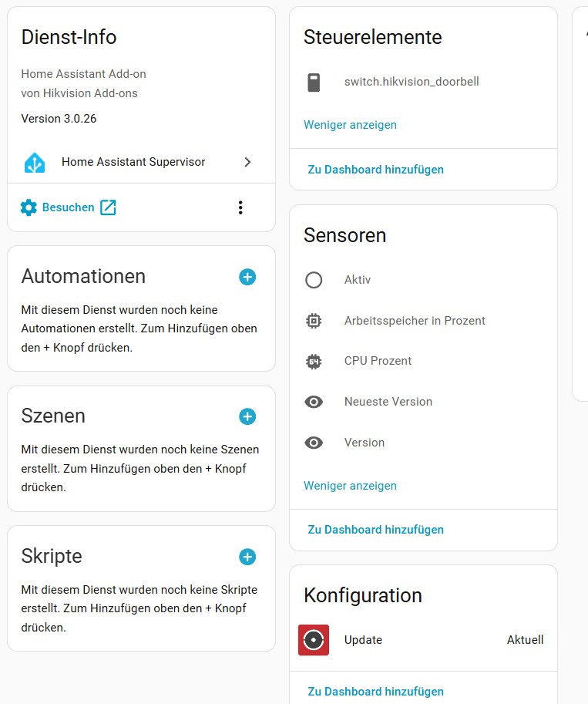The height and width of the screenshot is (704, 588).
Task: Open switch.hikvision_doorbell entity row
Action: pos(412,82)
